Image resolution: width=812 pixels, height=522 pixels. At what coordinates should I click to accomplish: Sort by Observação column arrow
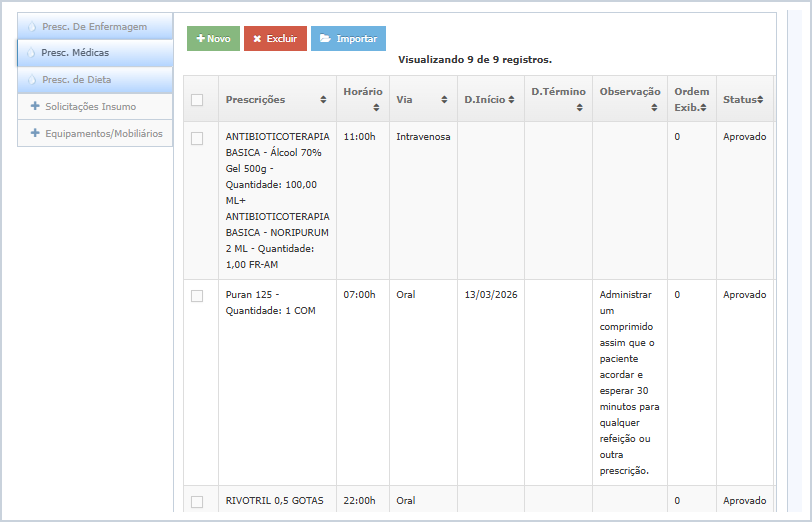tap(654, 108)
